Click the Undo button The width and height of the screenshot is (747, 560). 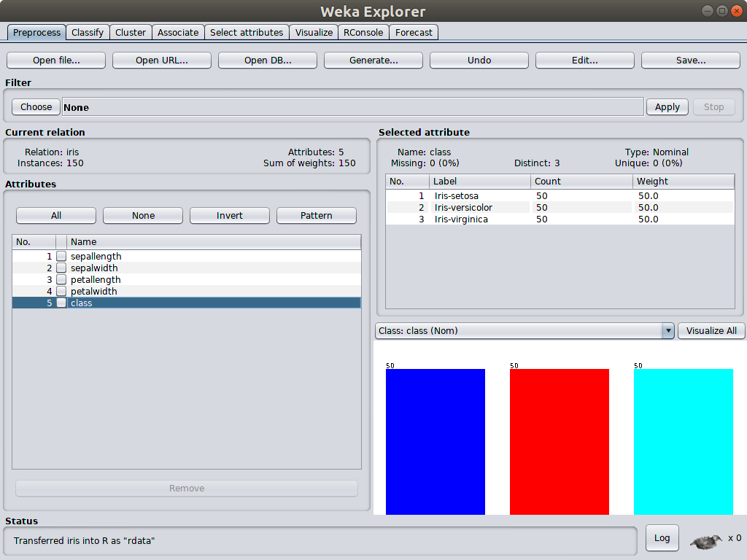click(x=479, y=60)
